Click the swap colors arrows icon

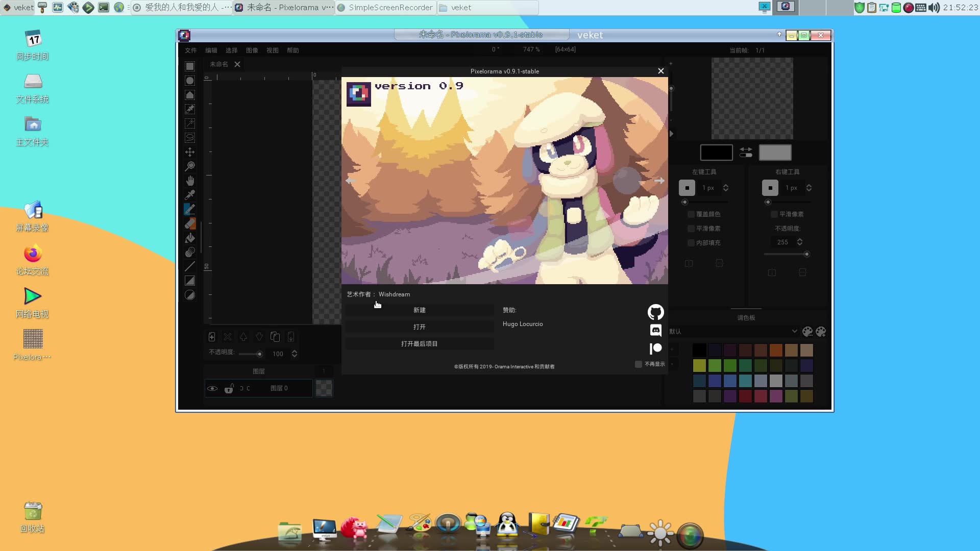pos(746,153)
